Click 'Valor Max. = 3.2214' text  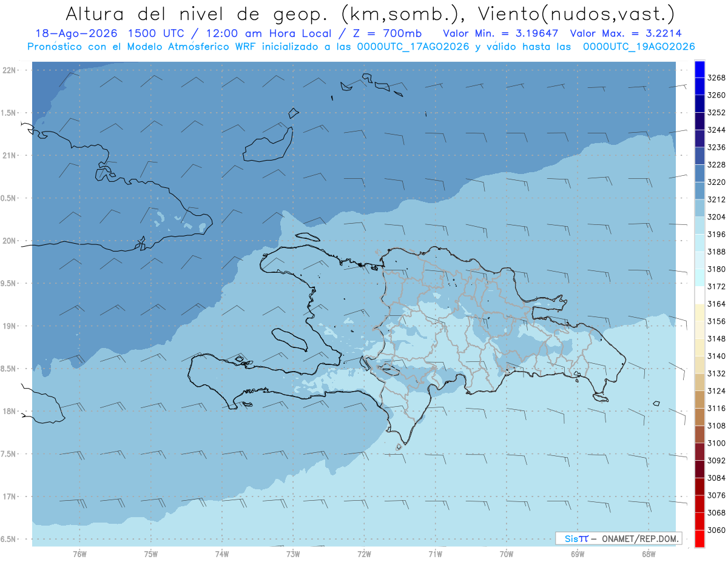coord(626,33)
